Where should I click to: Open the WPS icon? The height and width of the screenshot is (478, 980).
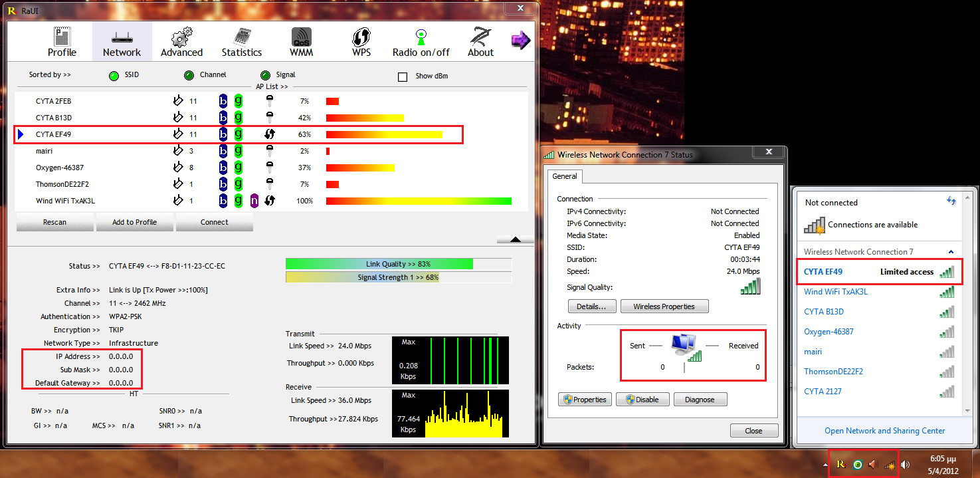pyautogui.click(x=361, y=41)
